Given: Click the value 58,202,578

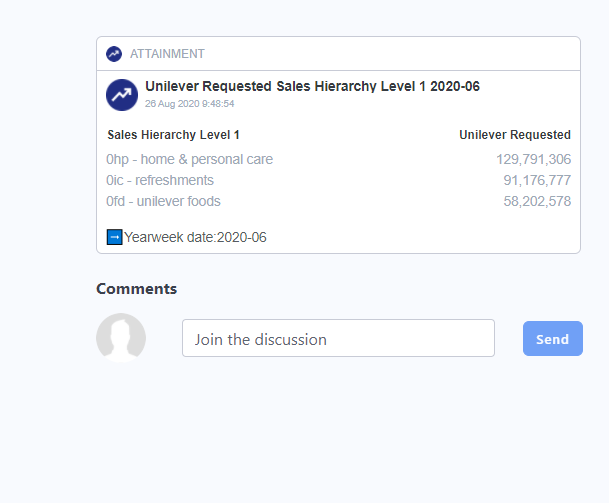Looking at the screenshot, I should pyautogui.click(x=537, y=201).
